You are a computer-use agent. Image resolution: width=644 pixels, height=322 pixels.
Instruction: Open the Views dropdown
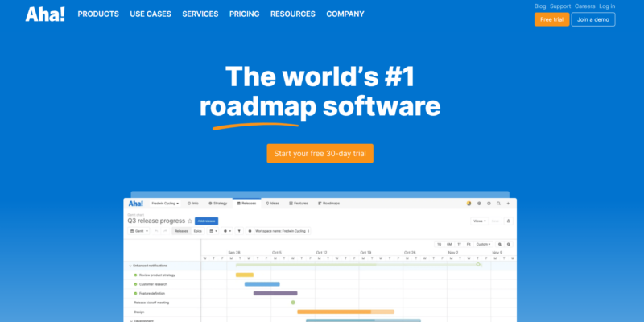coord(480,221)
